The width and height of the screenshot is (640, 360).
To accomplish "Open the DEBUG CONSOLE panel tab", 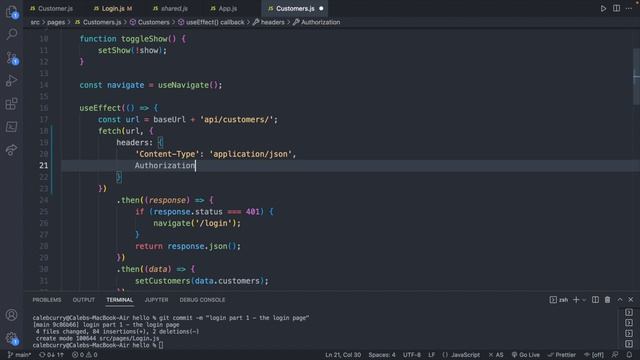I will point(202,300).
